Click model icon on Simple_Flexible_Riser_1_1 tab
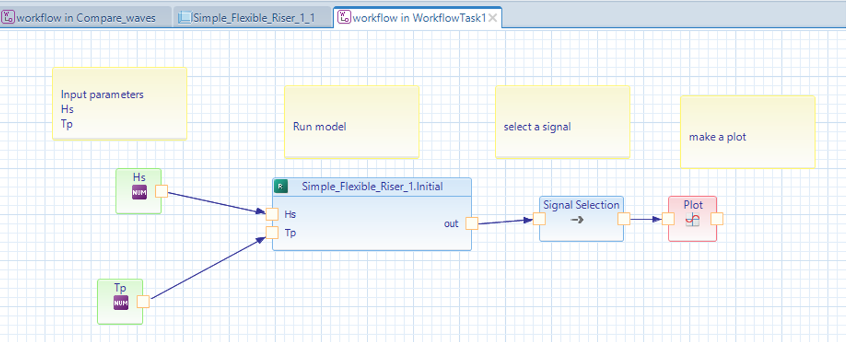 click(x=185, y=17)
